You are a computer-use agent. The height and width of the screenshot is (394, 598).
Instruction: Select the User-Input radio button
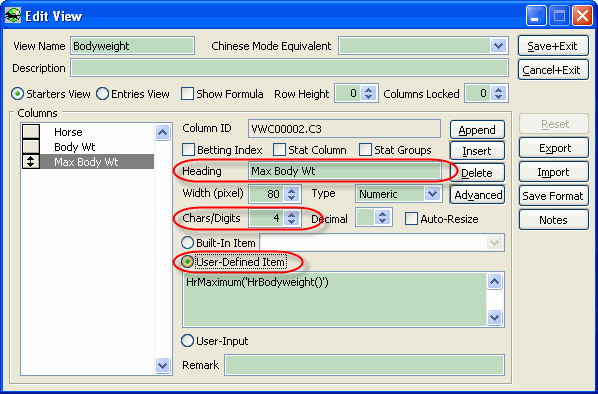(187, 341)
